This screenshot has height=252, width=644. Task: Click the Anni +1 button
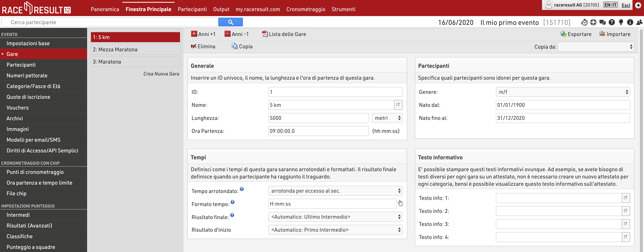click(x=203, y=34)
